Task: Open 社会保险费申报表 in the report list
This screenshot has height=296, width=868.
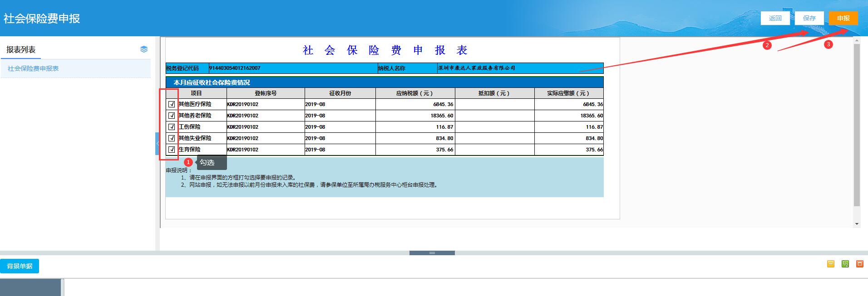Action: click(33, 68)
